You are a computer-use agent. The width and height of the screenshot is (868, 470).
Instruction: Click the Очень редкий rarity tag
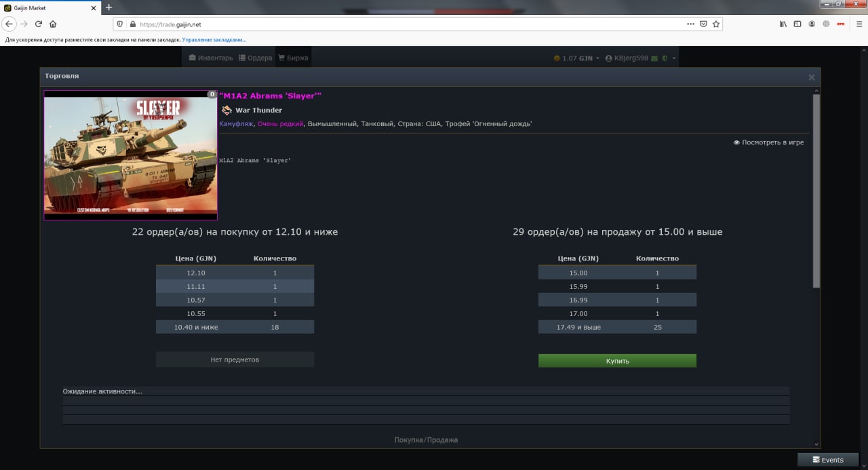[x=280, y=123]
